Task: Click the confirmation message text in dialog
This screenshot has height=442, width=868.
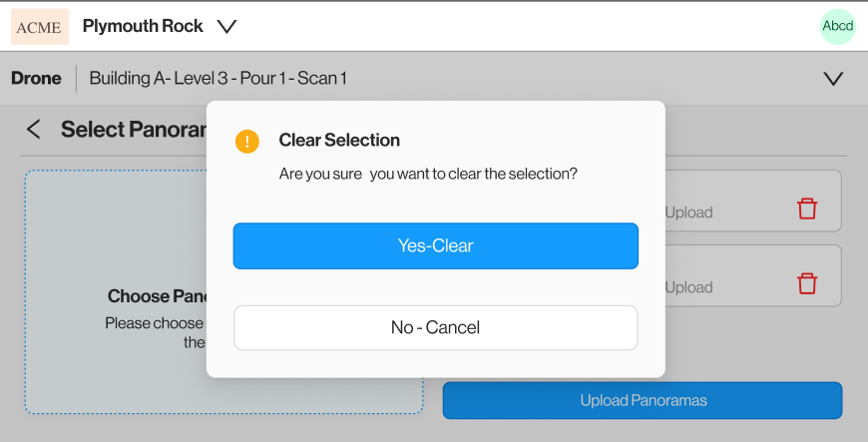Action: coord(428,174)
